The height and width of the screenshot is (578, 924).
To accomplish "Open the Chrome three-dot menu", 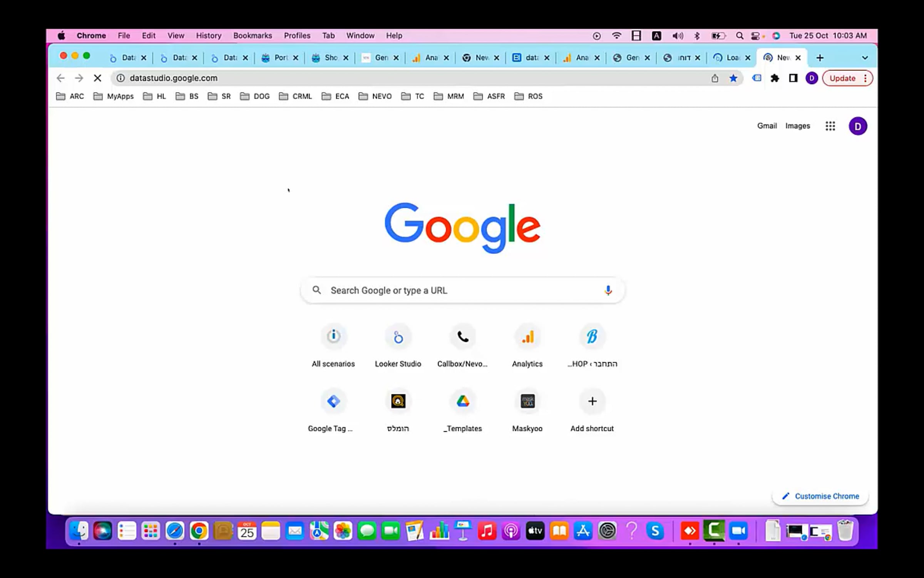I will 865,78.
